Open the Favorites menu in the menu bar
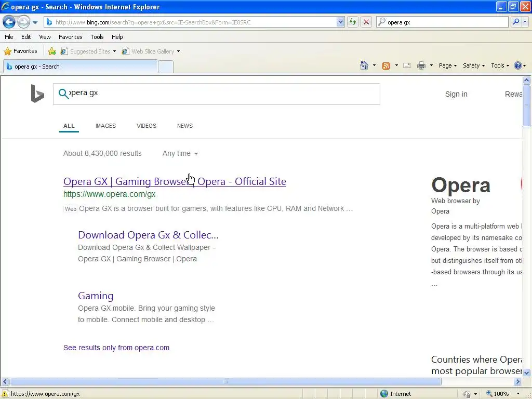 coord(70,37)
